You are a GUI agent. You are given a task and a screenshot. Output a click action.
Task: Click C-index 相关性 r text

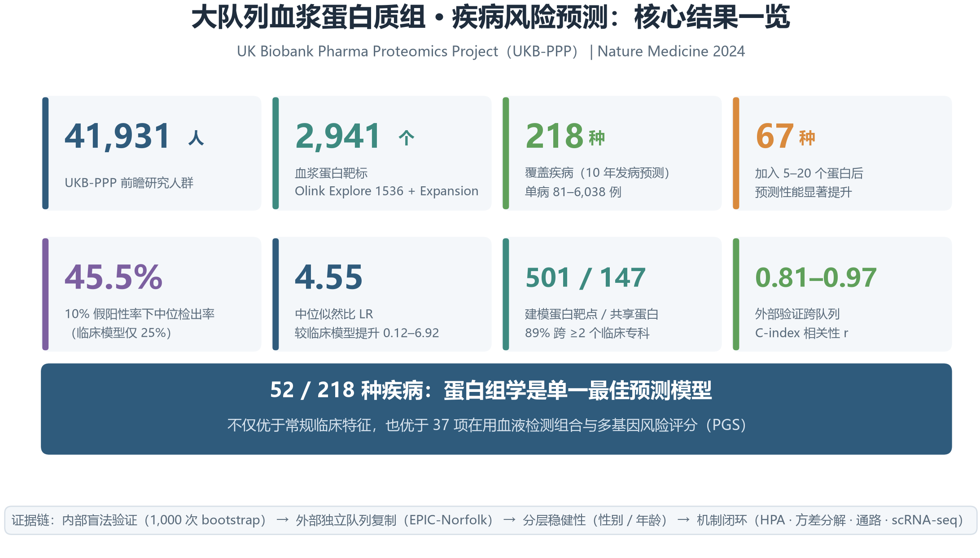click(801, 333)
